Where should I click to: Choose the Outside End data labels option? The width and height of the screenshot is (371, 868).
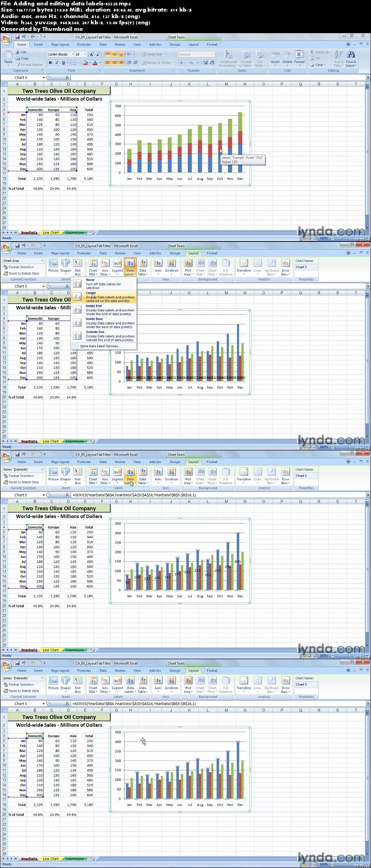click(x=104, y=336)
